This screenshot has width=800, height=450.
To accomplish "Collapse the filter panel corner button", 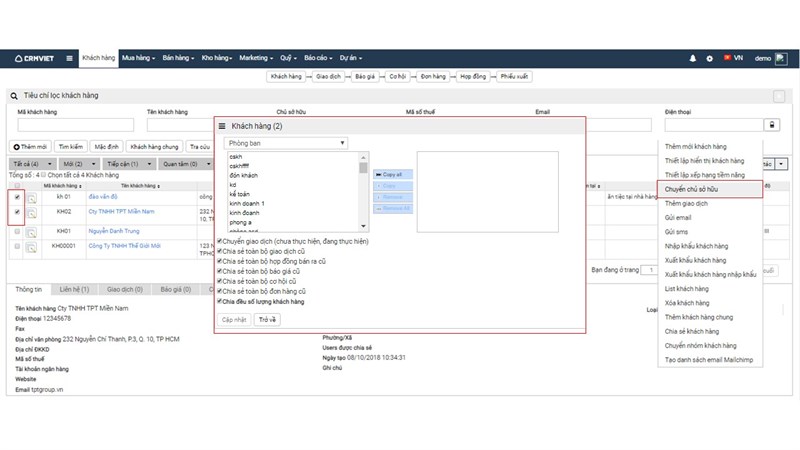I will pyautogui.click(x=779, y=96).
